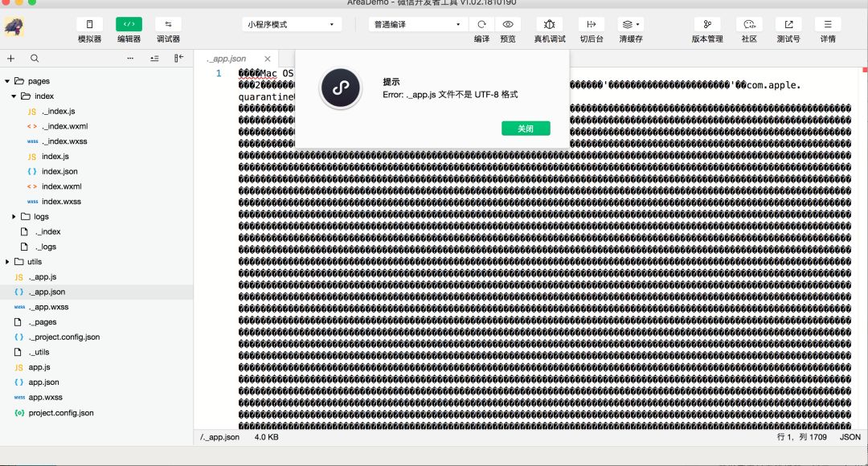Toggle the 模拟器 simulator panel
The image size is (868, 466).
pos(90,24)
